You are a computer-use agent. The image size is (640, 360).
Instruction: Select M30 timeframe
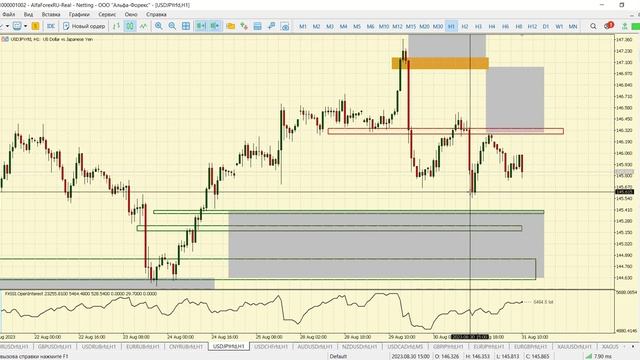tap(438, 26)
